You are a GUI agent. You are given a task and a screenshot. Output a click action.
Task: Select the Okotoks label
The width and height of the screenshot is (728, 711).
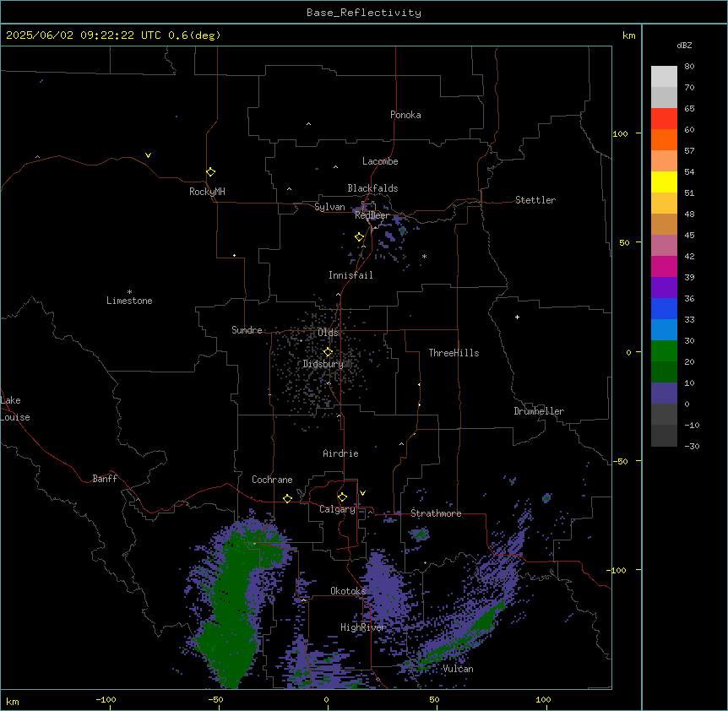point(348,591)
